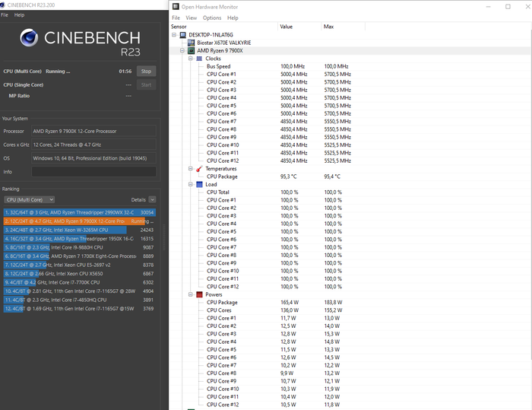Click the Cinebench title bar app icon
Viewport: 532px width, 410px height.
click(2, 5)
